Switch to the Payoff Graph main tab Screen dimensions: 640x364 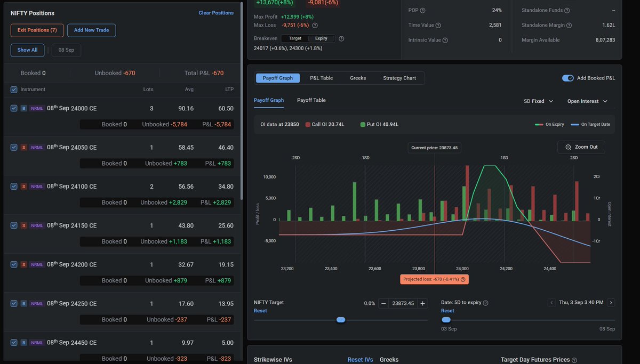[x=278, y=78]
